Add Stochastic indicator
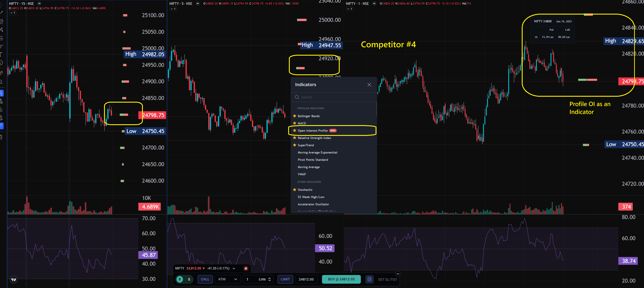This screenshot has width=644, height=288. click(305, 190)
